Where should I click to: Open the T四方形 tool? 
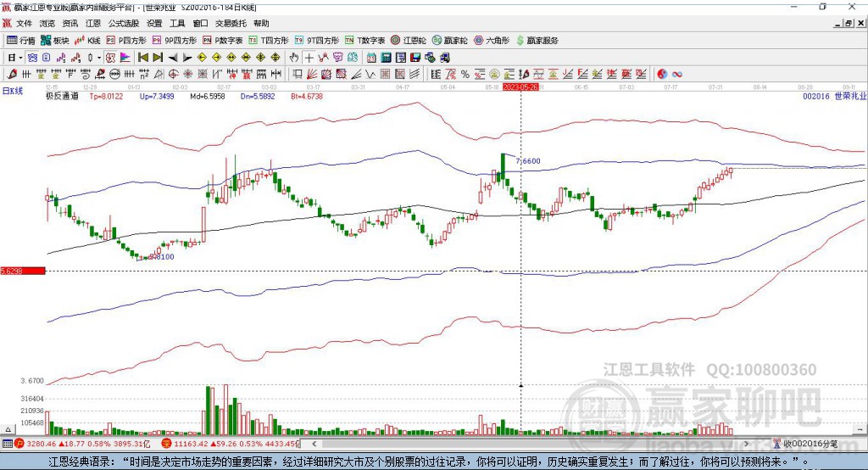269,41
